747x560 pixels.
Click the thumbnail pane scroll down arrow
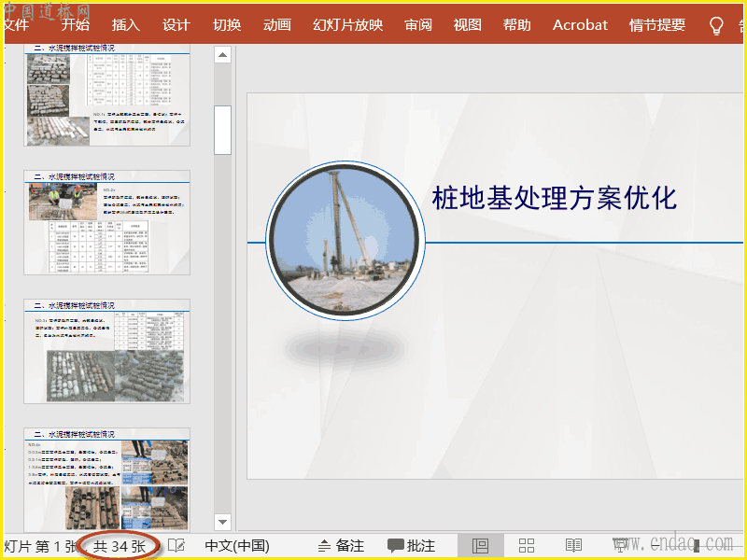point(222,522)
